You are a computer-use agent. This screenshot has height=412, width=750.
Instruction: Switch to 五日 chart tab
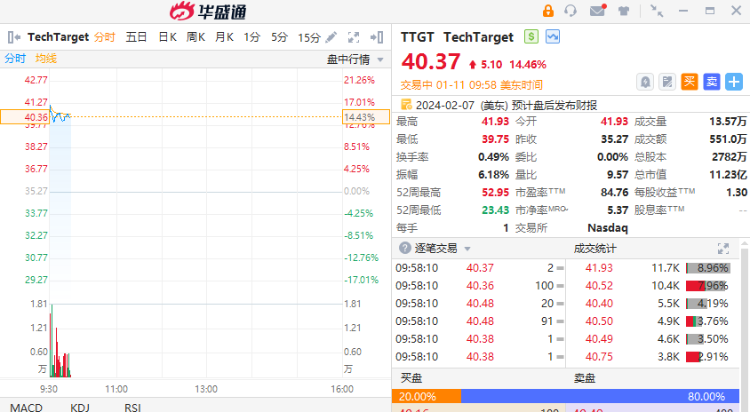pos(136,37)
